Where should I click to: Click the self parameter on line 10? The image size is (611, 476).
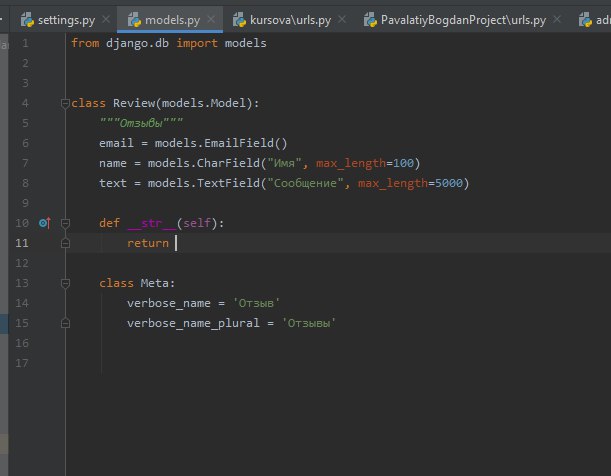point(197,223)
